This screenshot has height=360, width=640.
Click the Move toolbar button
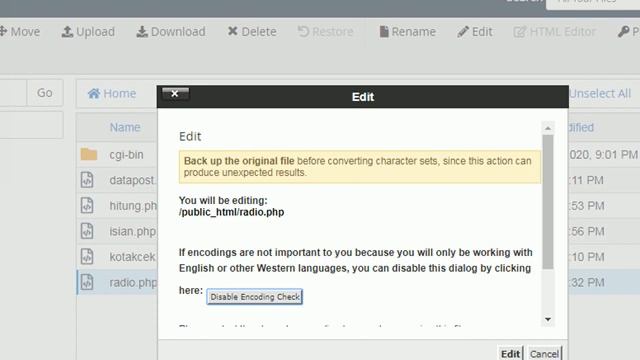point(20,32)
